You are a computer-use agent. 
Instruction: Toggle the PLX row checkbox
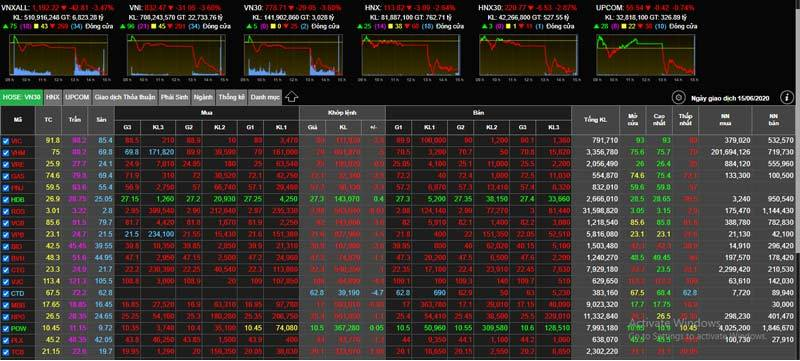click(x=6, y=341)
